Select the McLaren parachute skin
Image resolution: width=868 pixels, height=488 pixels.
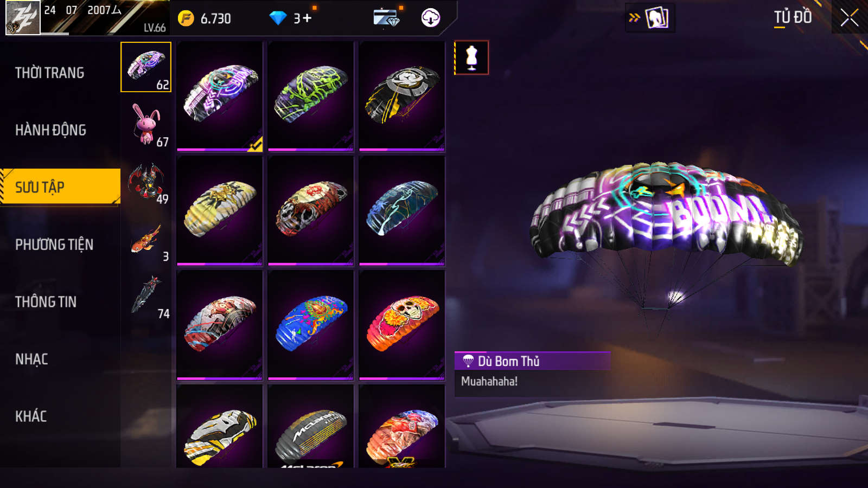point(311,426)
